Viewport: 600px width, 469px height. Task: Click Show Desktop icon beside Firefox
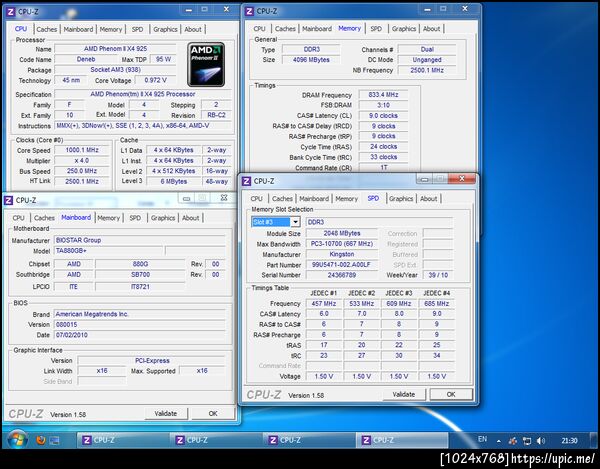54,441
